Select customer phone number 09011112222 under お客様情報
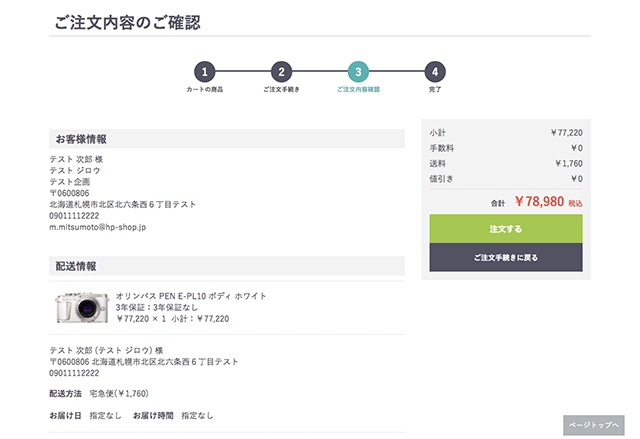Screen dimensions: 640x439 click(74, 216)
